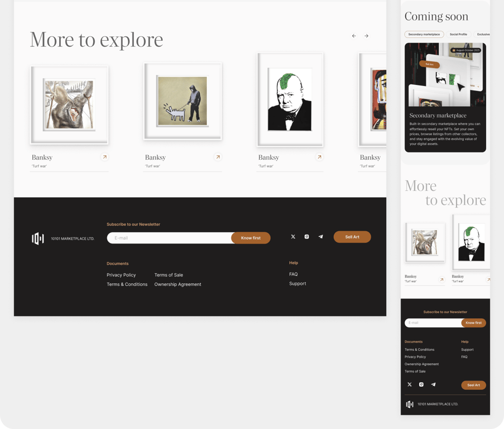Image resolution: width=504 pixels, height=429 pixels.
Task: Open mobile moose artwork arrow link
Action: pyautogui.click(x=441, y=279)
